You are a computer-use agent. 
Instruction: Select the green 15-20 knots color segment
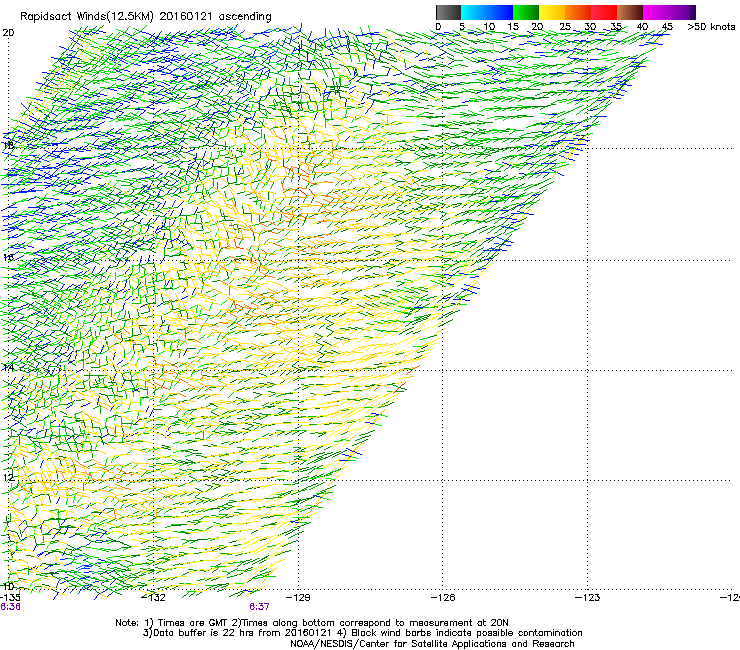tap(526, 12)
